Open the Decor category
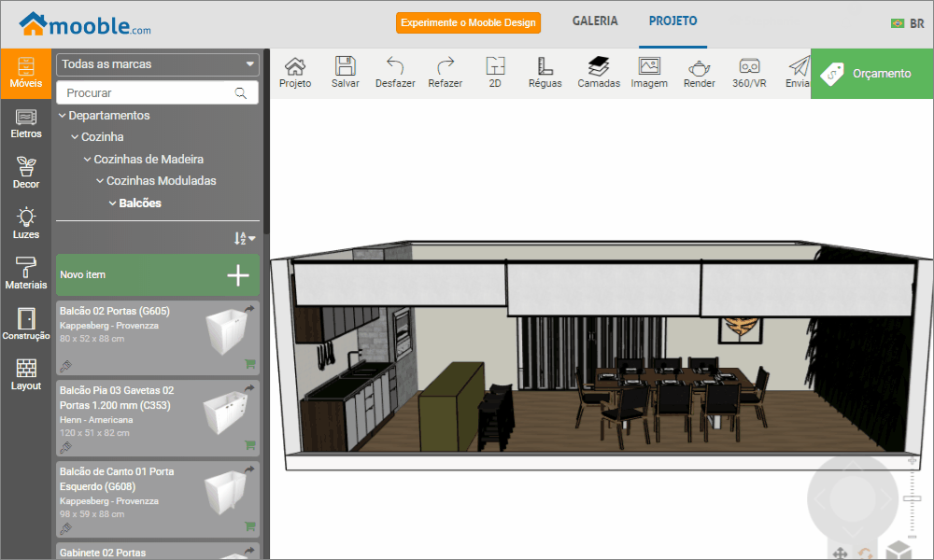934x560 pixels. pyautogui.click(x=25, y=174)
